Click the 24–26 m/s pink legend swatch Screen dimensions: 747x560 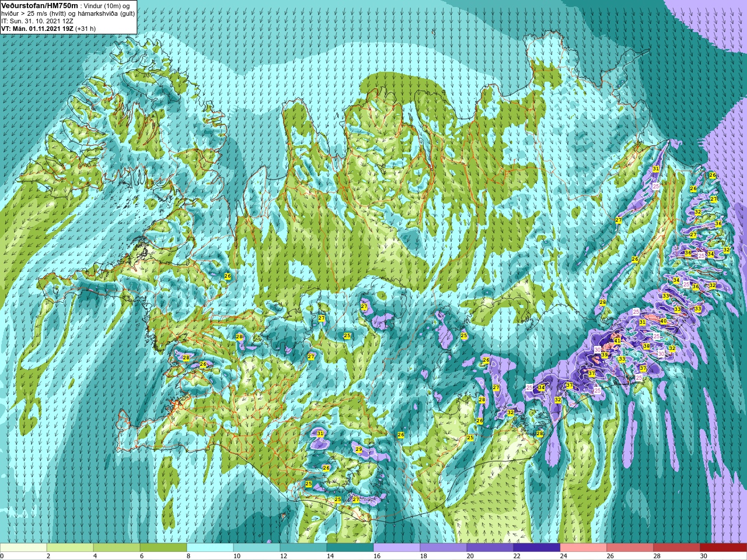(584, 548)
